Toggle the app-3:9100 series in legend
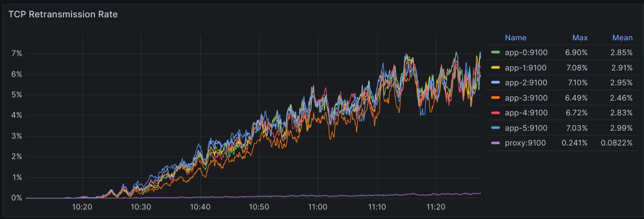Image resolution: width=644 pixels, height=219 pixels. pos(526,98)
